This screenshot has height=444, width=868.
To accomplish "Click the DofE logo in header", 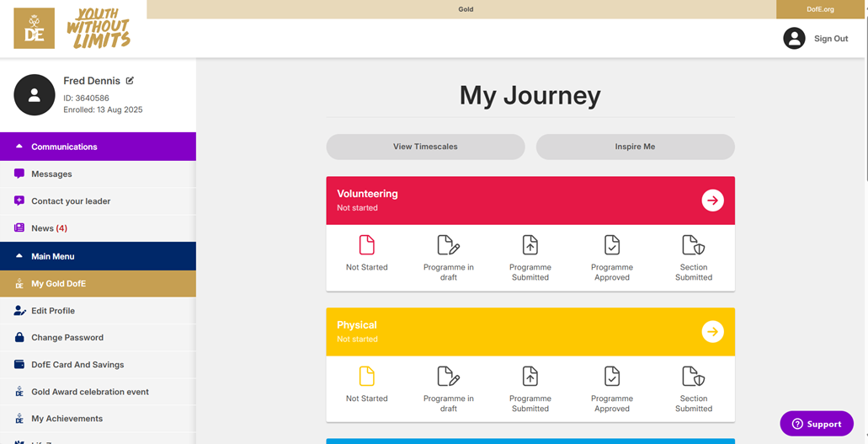I will coord(35,29).
